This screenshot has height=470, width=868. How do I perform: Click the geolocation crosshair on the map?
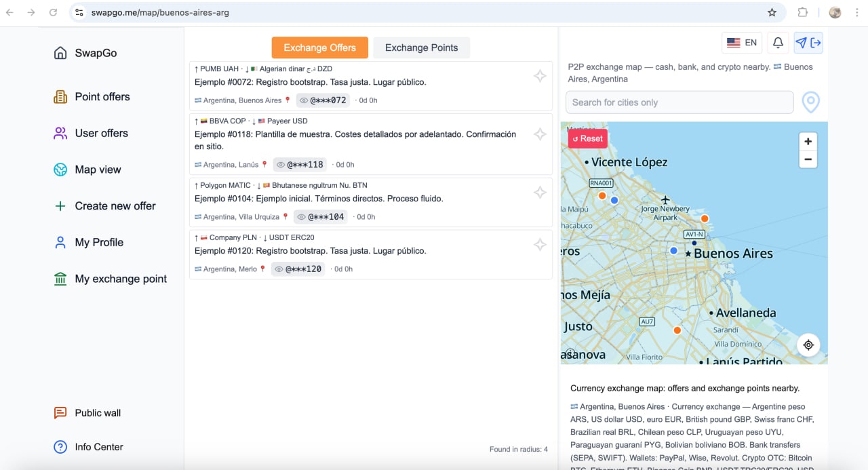[x=808, y=345]
